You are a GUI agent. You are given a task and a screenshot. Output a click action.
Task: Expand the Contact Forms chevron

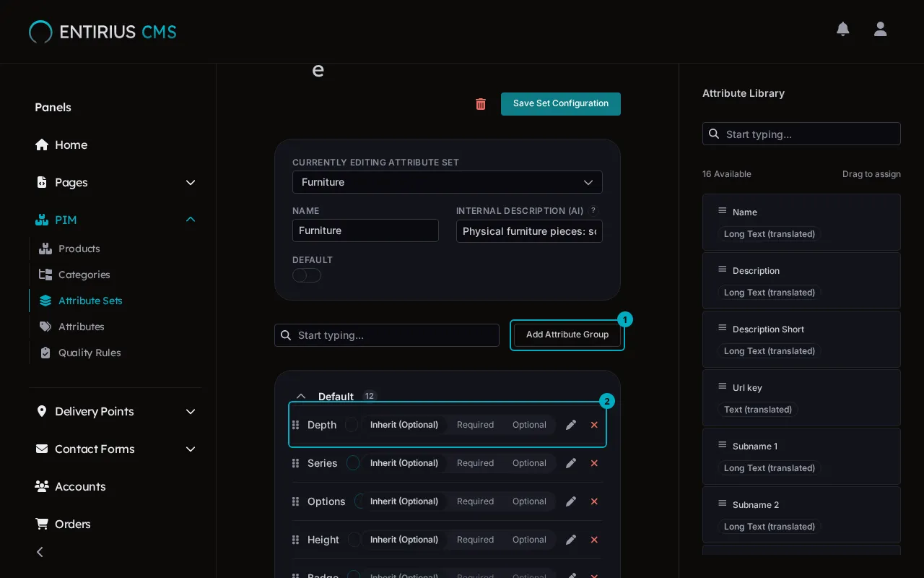click(191, 449)
